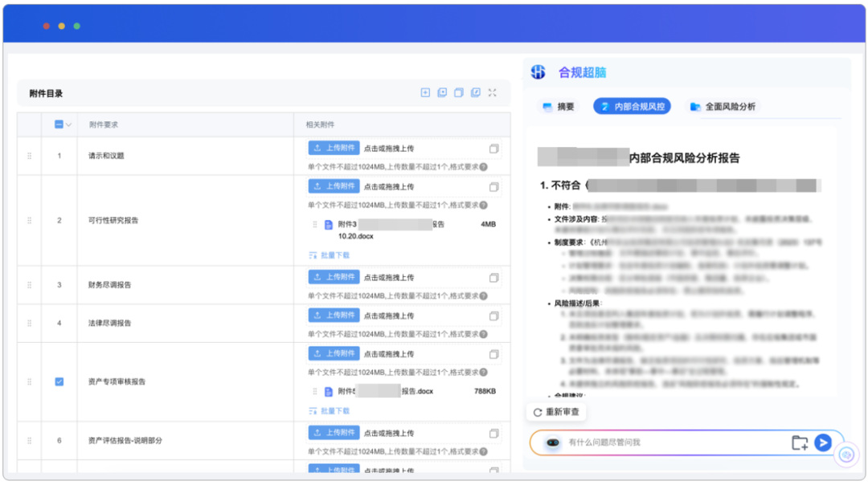Click the batch edit pencil icon
This screenshot has width=868, height=489.
tap(476, 93)
